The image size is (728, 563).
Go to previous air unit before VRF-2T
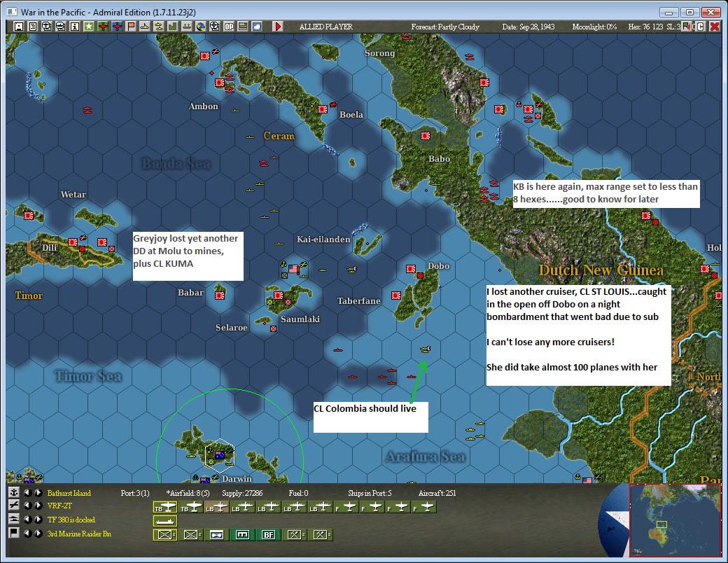28,506
